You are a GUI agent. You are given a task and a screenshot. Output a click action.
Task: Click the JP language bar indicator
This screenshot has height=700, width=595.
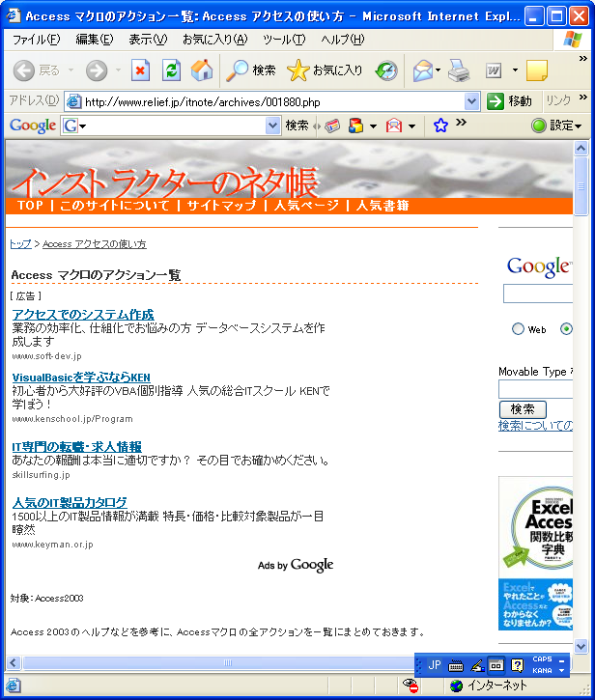(435, 665)
